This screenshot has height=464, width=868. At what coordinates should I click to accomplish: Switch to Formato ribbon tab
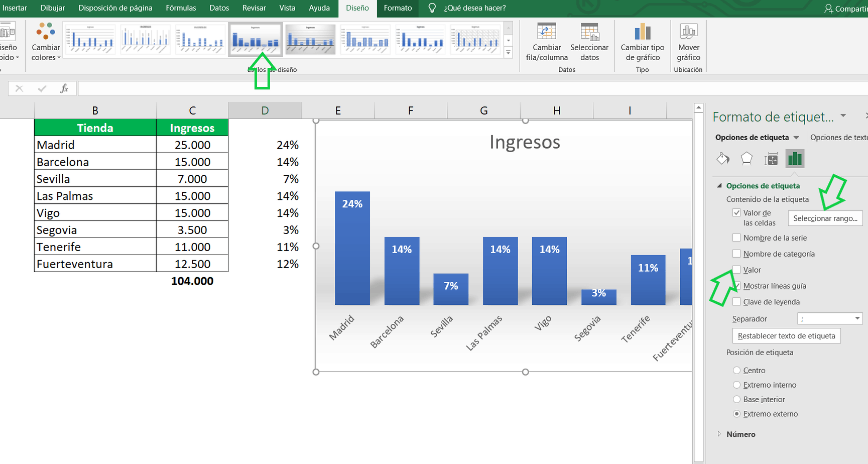point(398,8)
